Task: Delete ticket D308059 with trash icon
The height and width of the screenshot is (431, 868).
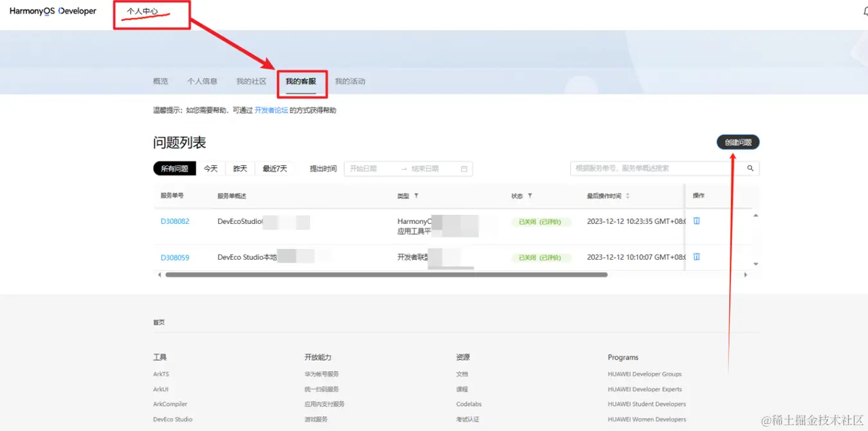Action: tap(696, 257)
